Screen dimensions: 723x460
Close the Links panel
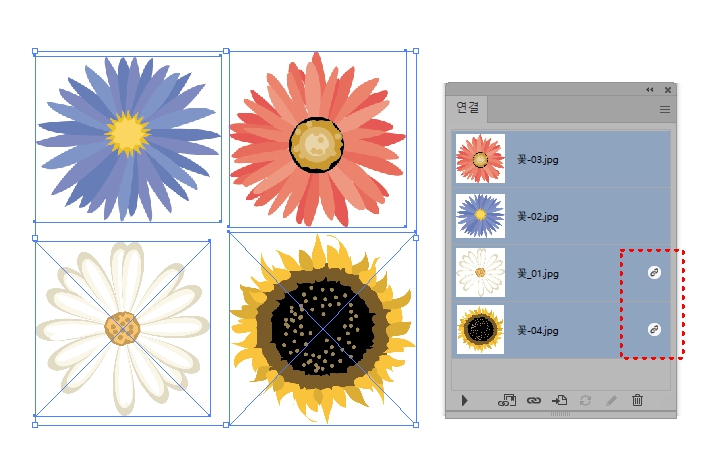click(668, 90)
